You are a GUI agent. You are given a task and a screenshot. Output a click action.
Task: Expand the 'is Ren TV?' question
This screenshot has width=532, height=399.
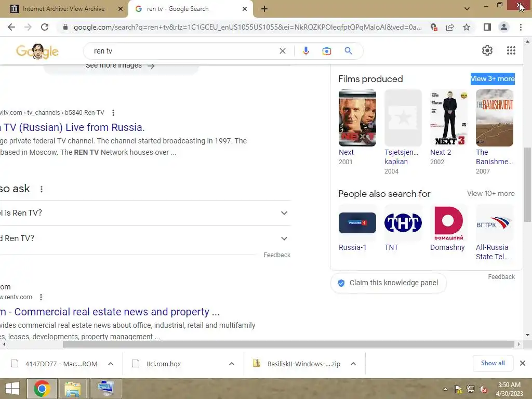145,213
